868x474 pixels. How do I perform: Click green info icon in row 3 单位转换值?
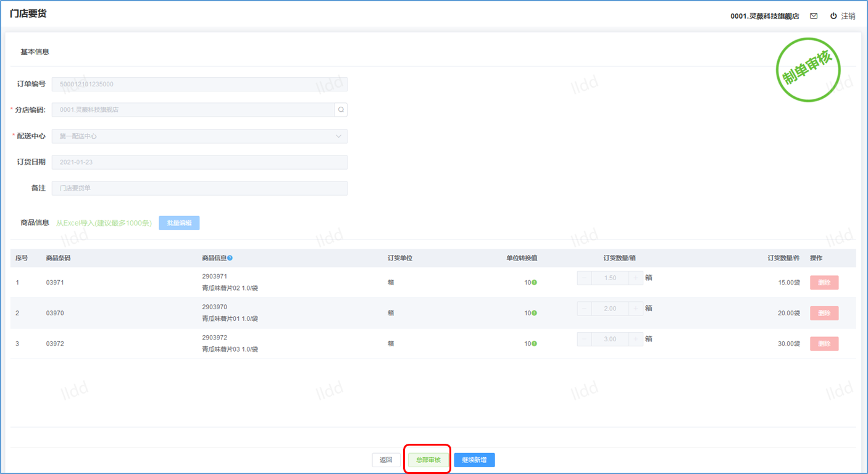pyautogui.click(x=534, y=344)
